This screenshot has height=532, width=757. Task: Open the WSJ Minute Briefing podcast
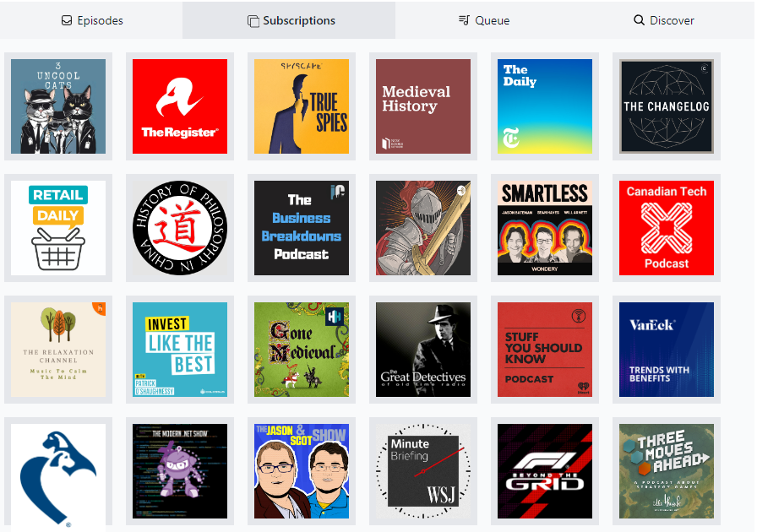[x=423, y=471]
